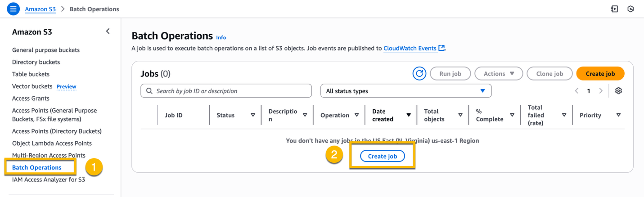Refresh the jobs list

click(419, 74)
